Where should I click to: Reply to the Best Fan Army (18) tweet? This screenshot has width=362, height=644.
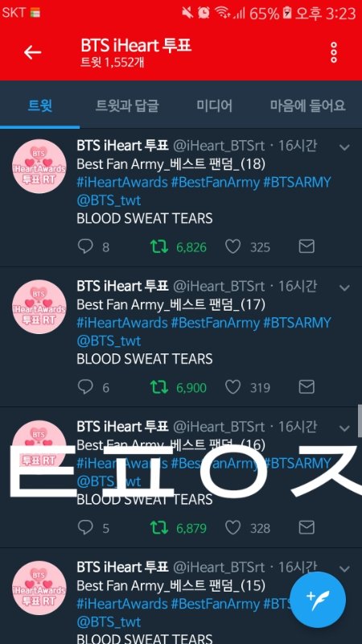pos(85,246)
